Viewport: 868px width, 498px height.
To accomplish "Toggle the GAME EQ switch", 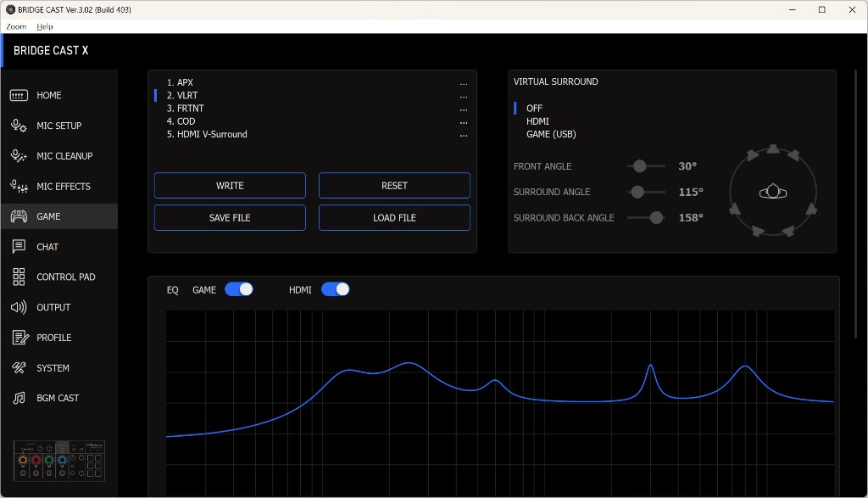I will [x=239, y=289].
